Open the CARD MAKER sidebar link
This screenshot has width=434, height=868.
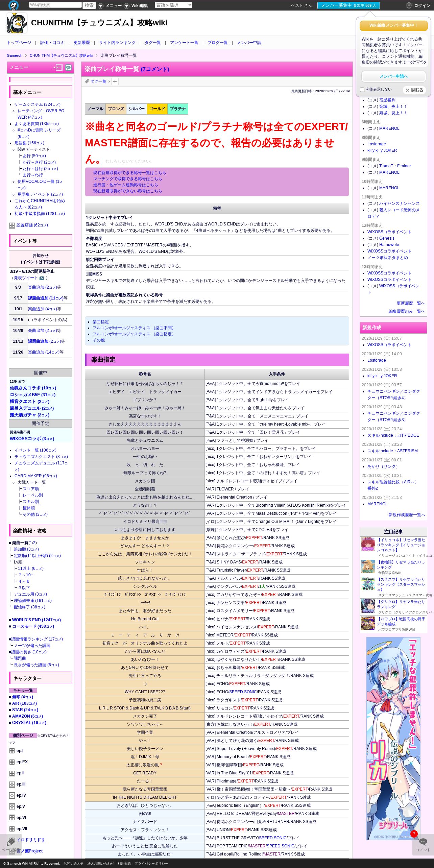coord(36,476)
